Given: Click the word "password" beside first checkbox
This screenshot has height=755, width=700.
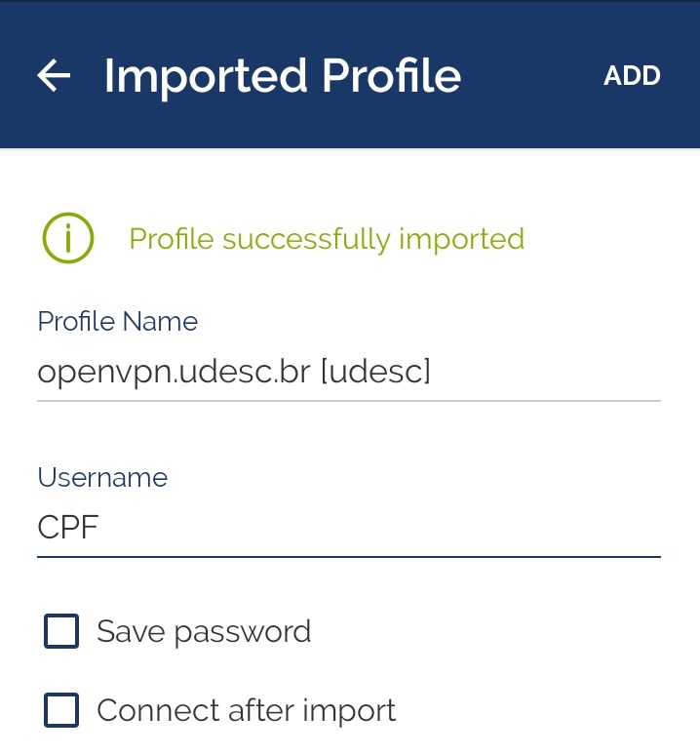Looking at the screenshot, I should tap(243, 632).
